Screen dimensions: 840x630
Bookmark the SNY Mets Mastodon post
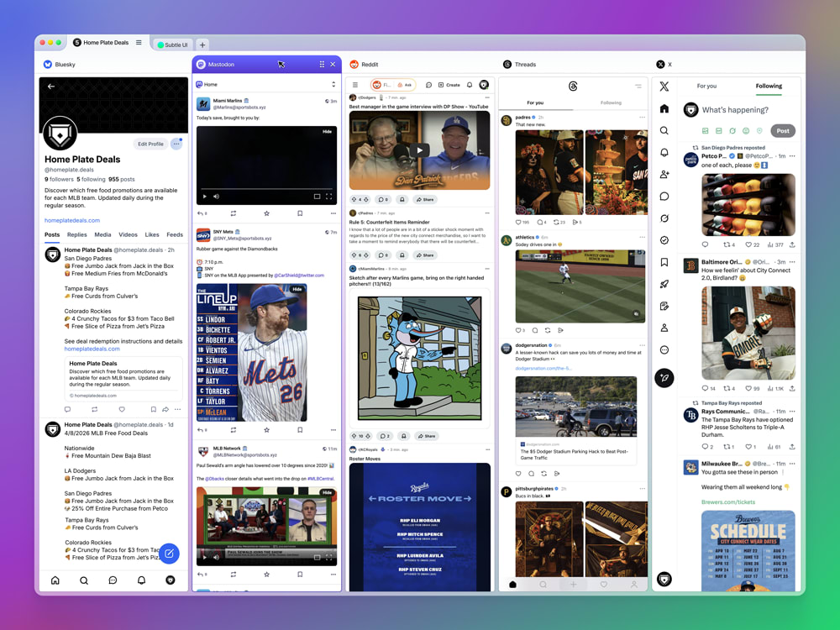tap(300, 429)
